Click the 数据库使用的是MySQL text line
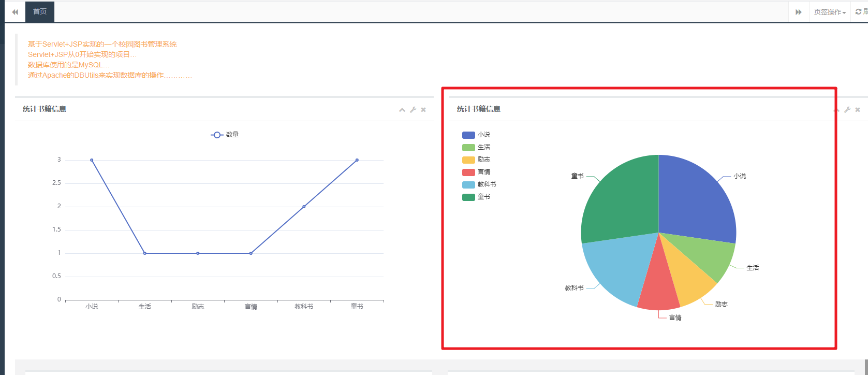The width and height of the screenshot is (868, 375). click(x=68, y=65)
